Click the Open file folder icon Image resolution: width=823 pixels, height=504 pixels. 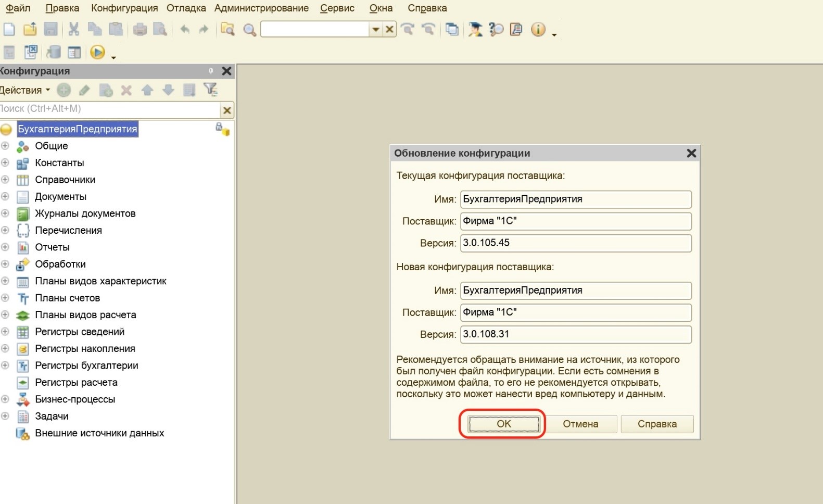pos(30,29)
